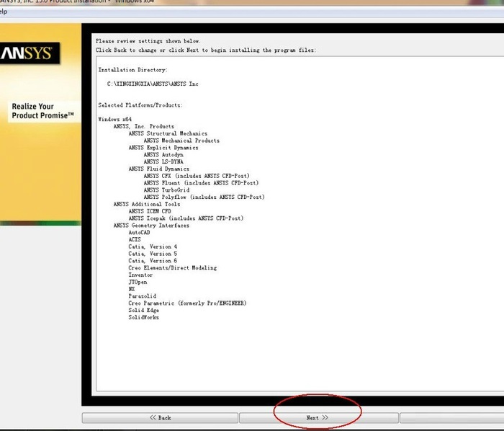The width and height of the screenshot is (504, 431).
Task: Open the Help menu
Action: click(x=3, y=12)
